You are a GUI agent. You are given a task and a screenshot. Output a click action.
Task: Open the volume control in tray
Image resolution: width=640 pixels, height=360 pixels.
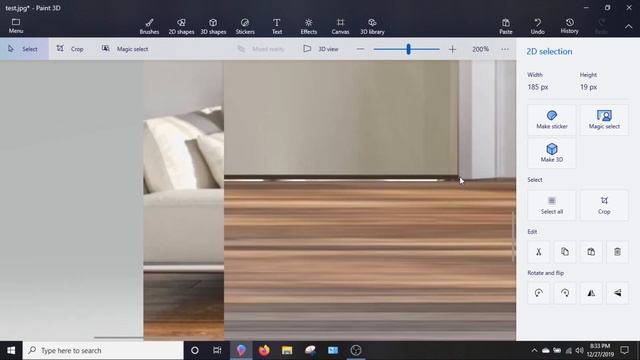pos(580,350)
